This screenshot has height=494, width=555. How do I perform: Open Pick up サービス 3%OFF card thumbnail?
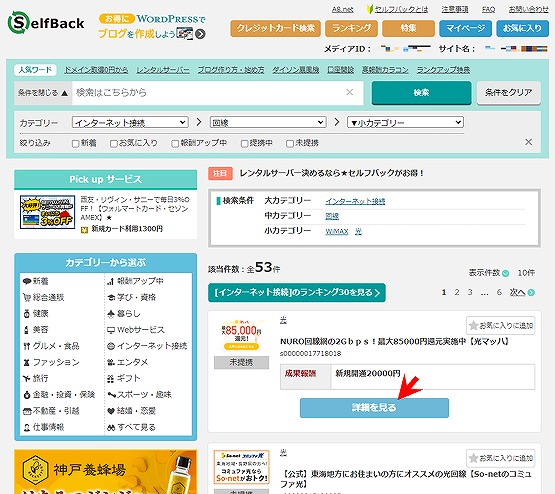[47, 212]
